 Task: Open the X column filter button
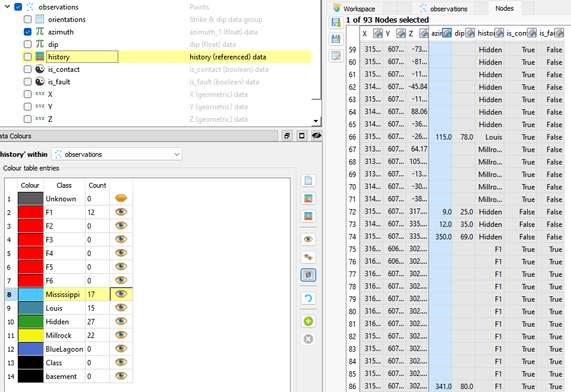click(x=377, y=34)
